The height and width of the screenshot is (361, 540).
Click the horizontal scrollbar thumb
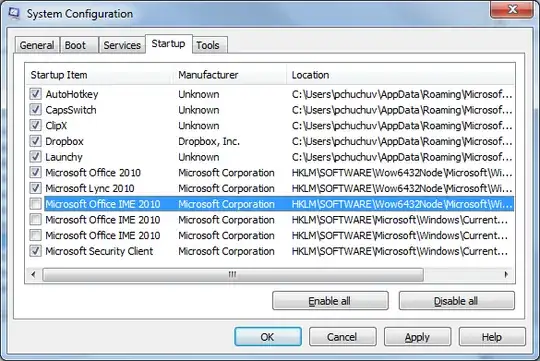pos(233,275)
